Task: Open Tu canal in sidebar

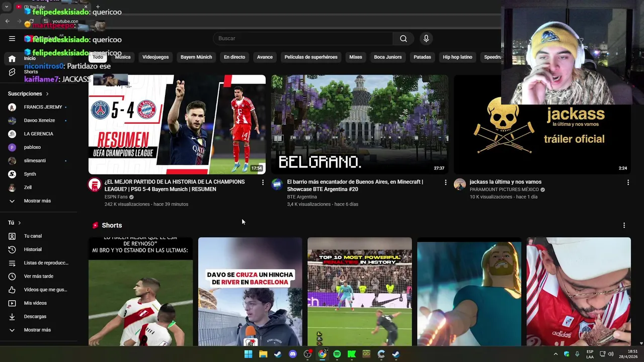Action: [x=38, y=236]
